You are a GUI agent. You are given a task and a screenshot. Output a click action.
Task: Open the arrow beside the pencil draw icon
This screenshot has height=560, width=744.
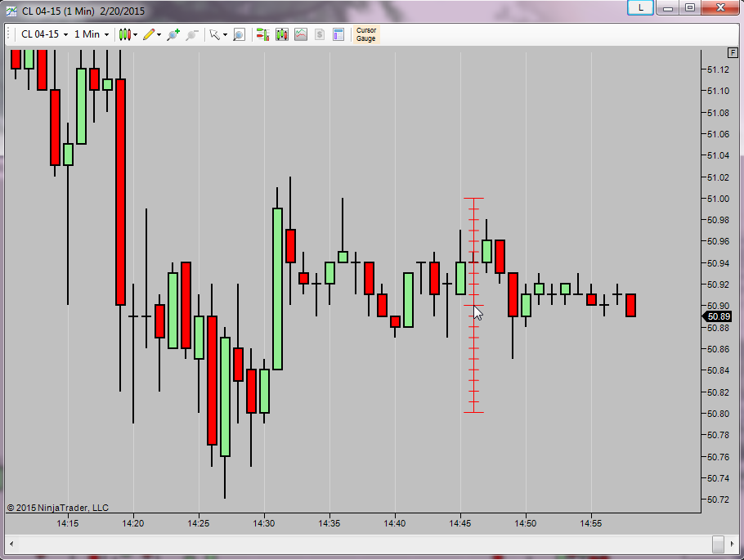pyautogui.click(x=159, y=34)
